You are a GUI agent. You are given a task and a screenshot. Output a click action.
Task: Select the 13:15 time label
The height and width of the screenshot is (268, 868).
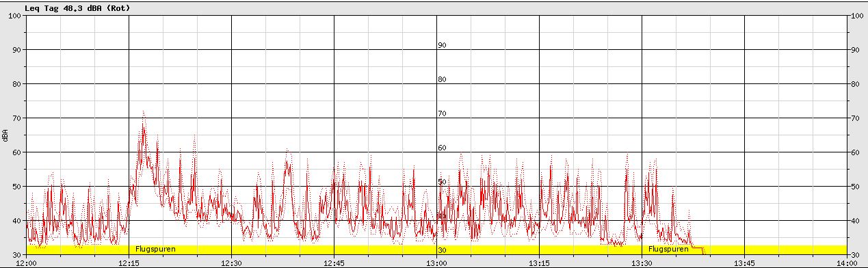coord(539,263)
